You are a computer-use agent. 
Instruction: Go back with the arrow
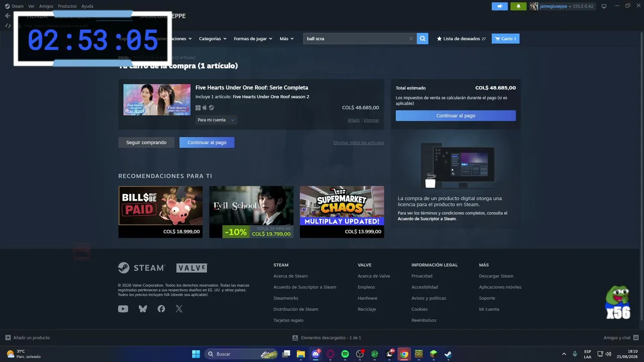coord(8,16)
